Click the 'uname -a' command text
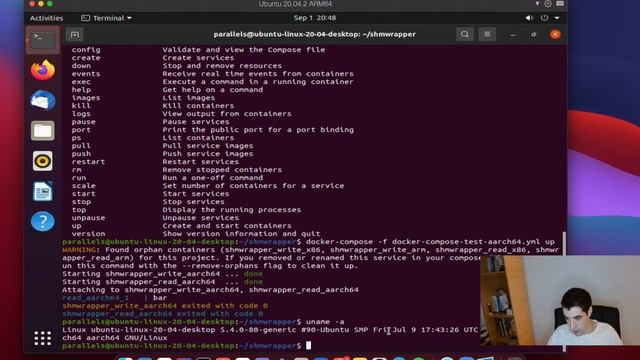The width and height of the screenshot is (640, 360). (325, 322)
